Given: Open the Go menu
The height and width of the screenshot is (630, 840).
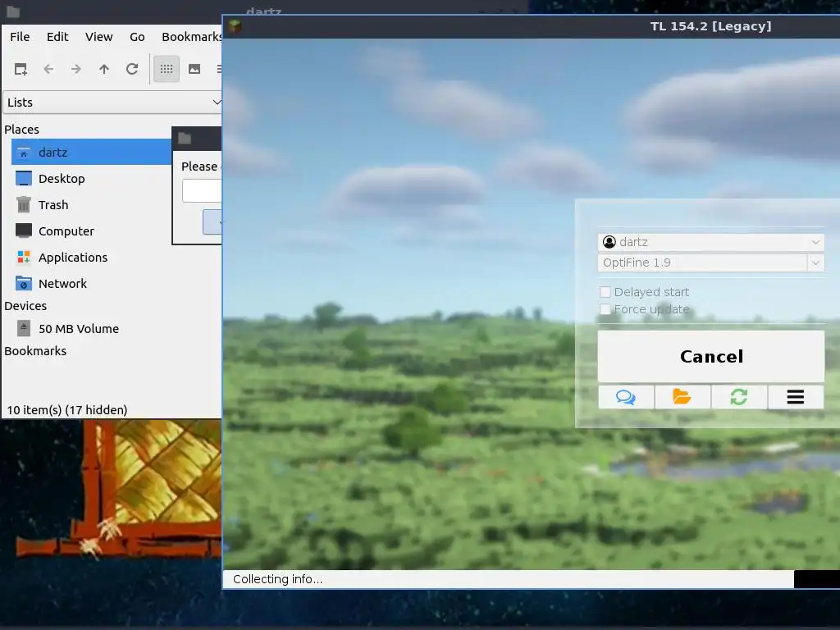Looking at the screenshot, I should 137,36.
